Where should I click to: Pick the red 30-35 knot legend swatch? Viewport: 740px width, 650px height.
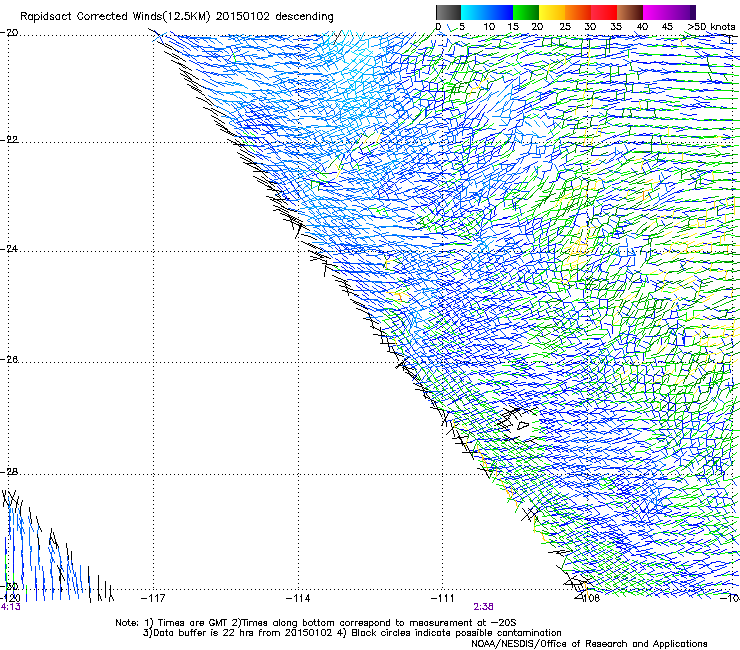point(604,12)
